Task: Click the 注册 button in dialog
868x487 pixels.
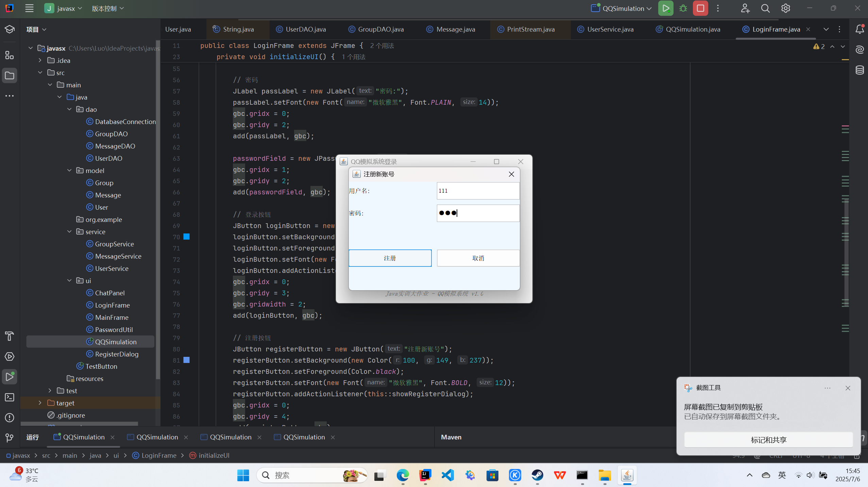Action: pos(390,258)
